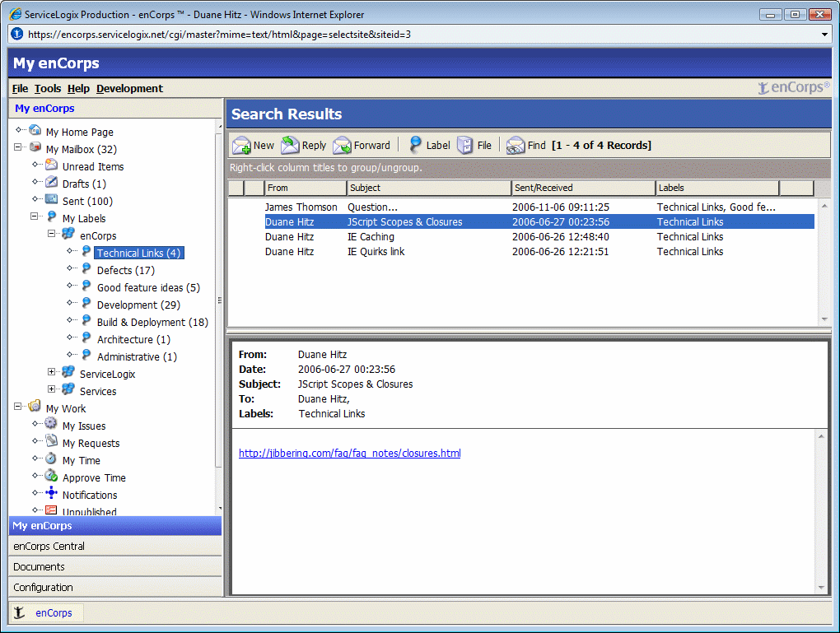Click the enCorps anchor icon in status bar
This screenshot has width=840, height=633.
19,612
